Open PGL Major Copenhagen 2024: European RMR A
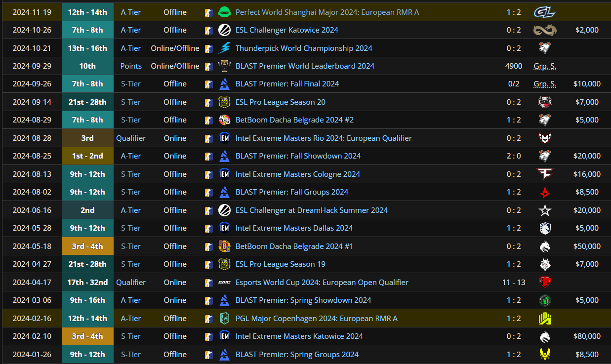The height and width of the screenshot is (364, 611). click(317, 319)
